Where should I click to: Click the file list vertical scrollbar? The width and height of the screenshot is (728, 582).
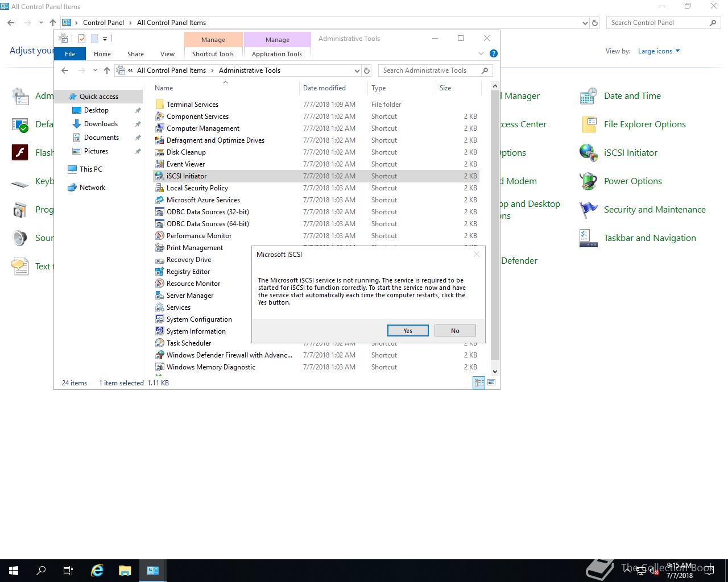(x=495, y=225)
